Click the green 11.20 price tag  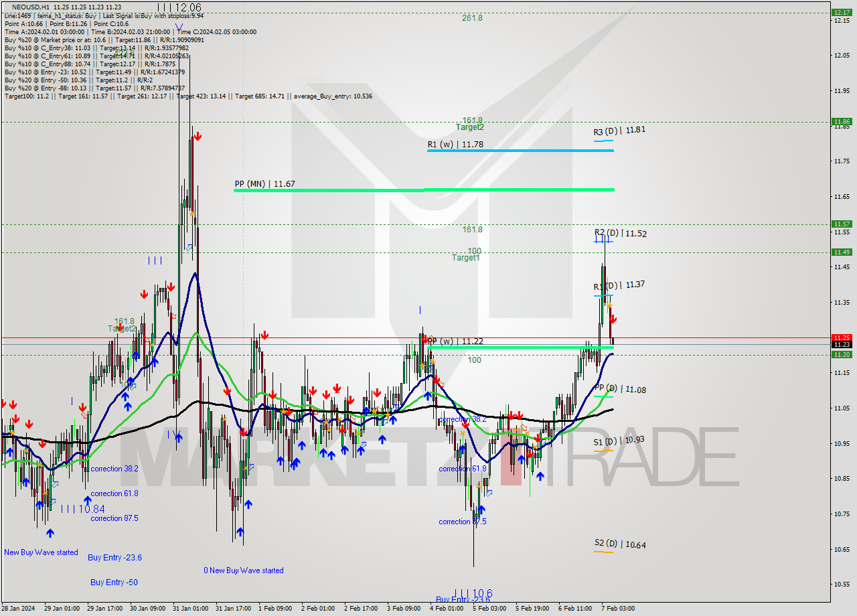[841, 355]
